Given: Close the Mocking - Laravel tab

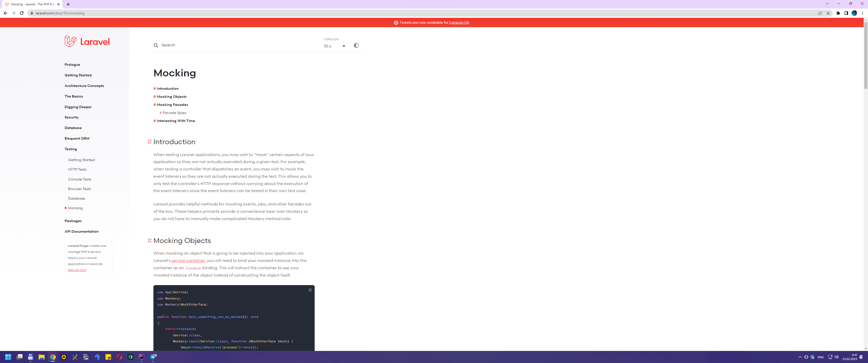Looking at the screenshot, I should pyautogui.click(x=58, y=4).
